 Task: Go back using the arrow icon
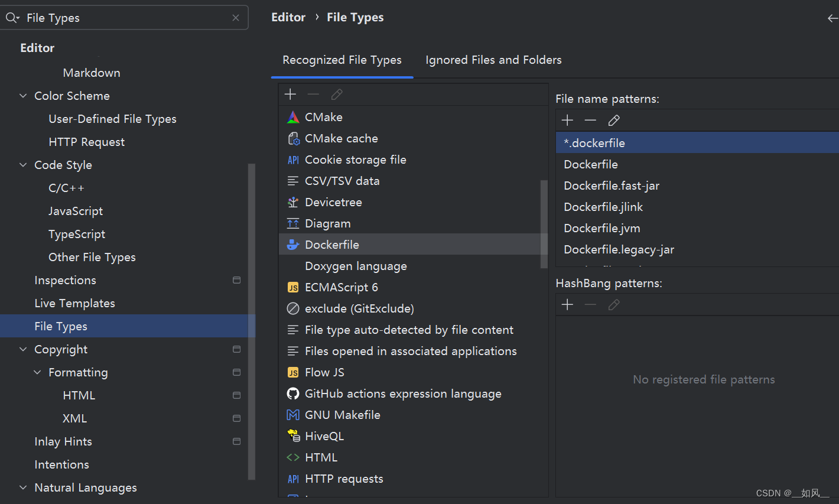(833, 18)
